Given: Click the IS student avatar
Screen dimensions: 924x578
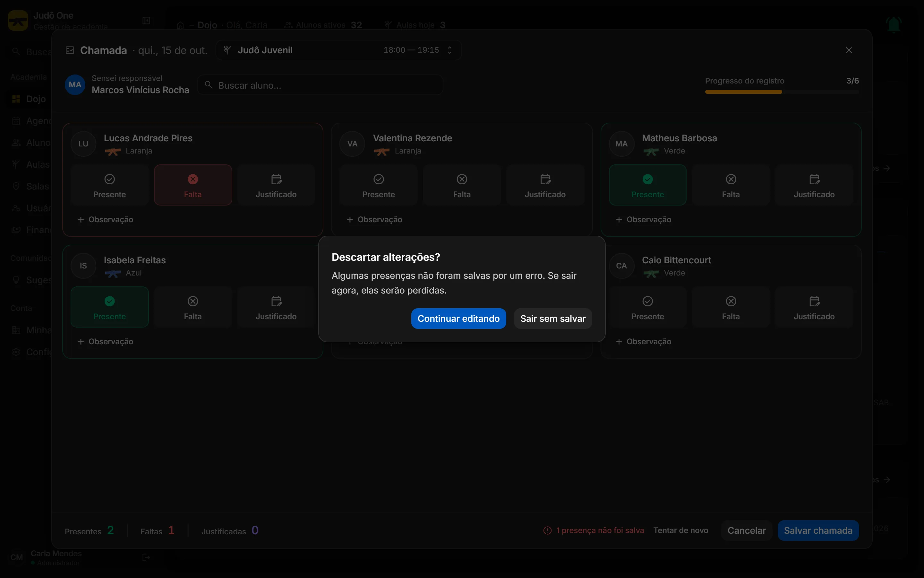Looking at the screenshot, I should coord(83,266).
